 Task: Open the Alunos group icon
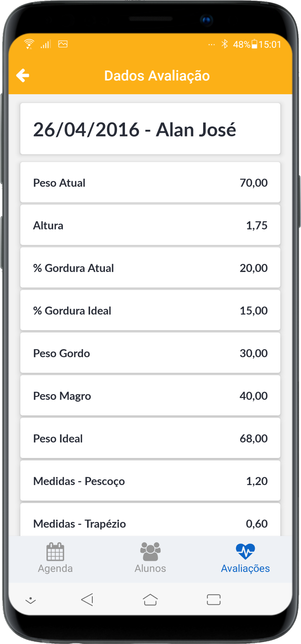click(150, 551)
